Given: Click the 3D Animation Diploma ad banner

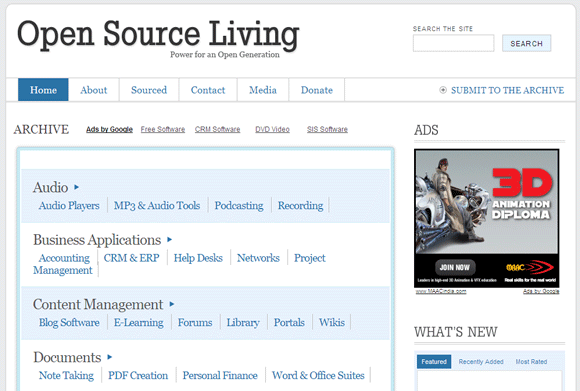Looking at the screenshot, I should tap(487, 218).
